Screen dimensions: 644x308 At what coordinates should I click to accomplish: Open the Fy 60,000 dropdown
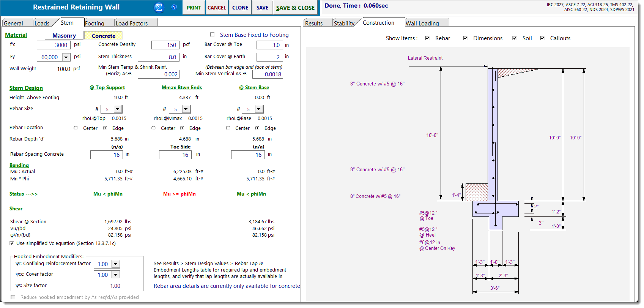click(x=66, y=57)
